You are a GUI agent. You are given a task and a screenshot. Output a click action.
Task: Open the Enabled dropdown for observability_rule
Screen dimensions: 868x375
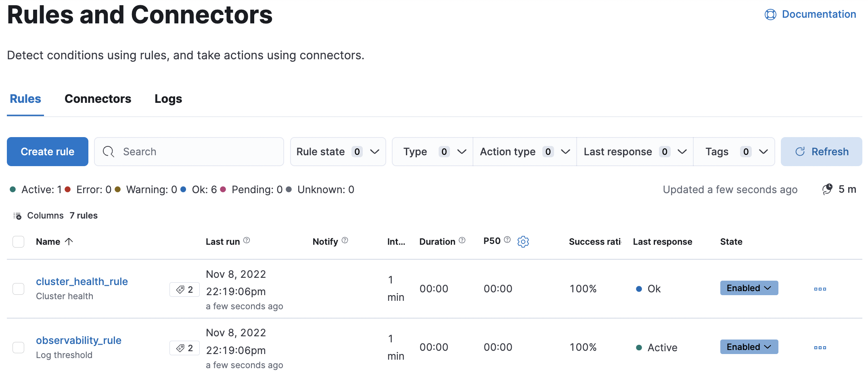click(x=749, y=346)
